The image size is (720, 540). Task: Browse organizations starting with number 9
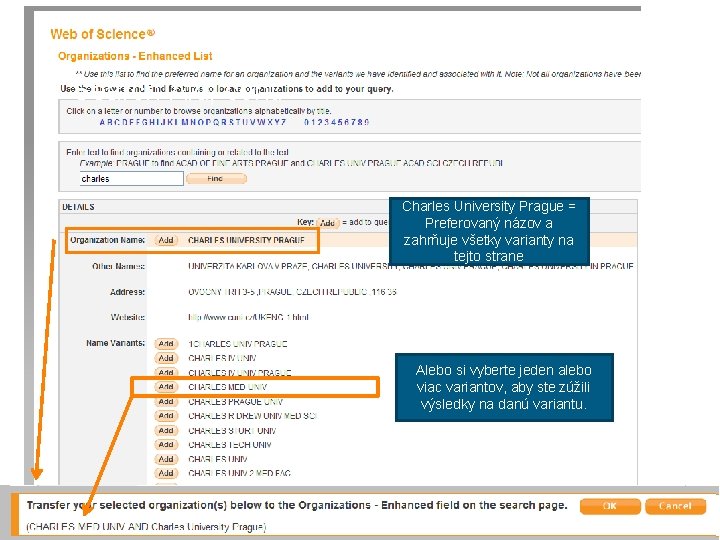coord(367,122)
